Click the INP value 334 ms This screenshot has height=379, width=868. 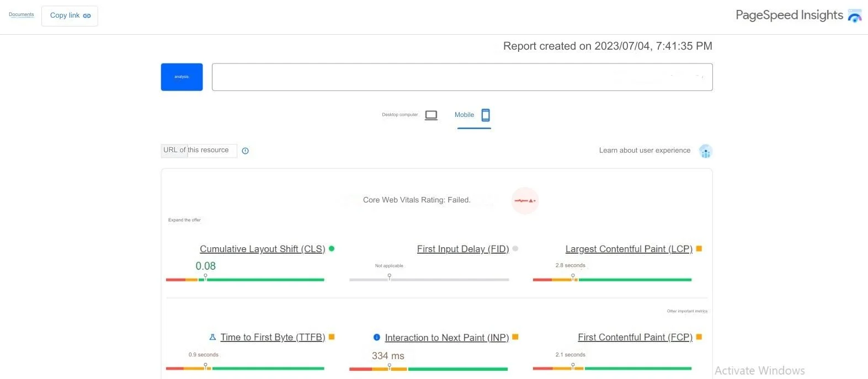tap(388, 356)
